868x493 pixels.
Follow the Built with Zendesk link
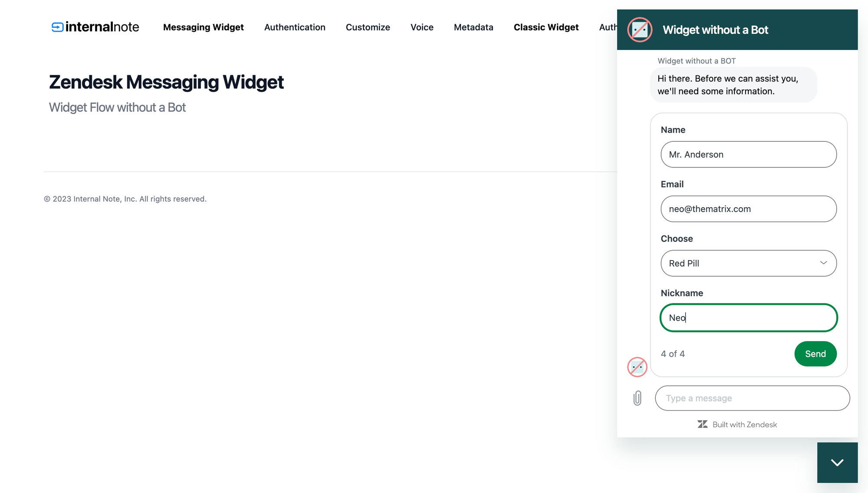[x=737, y=424]
